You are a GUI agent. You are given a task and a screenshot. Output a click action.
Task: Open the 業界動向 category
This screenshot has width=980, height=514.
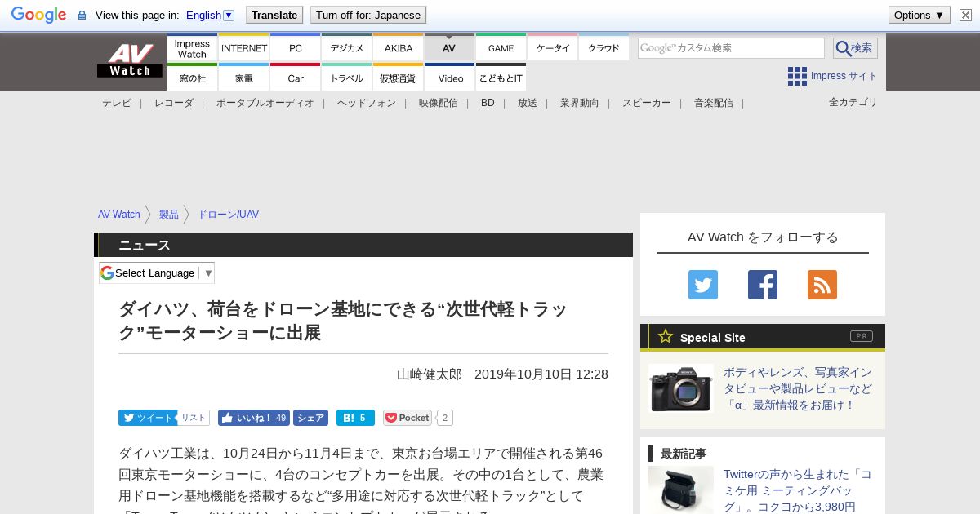(580, 103)
